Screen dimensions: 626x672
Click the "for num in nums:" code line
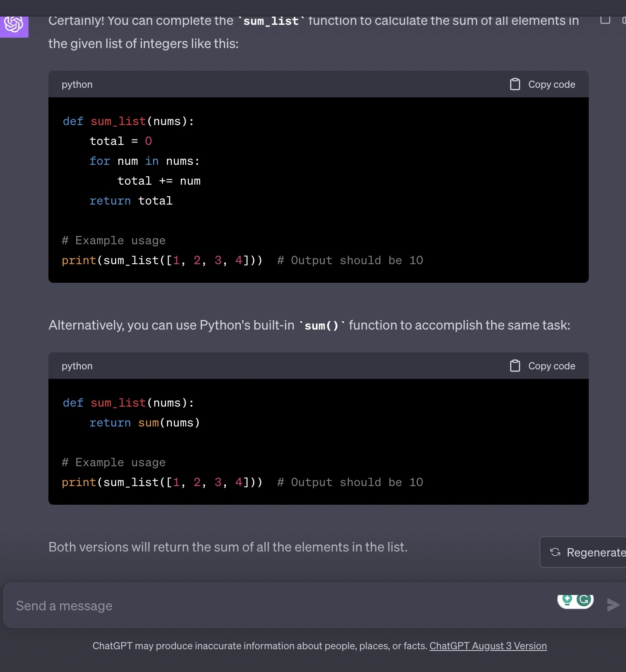144,161
